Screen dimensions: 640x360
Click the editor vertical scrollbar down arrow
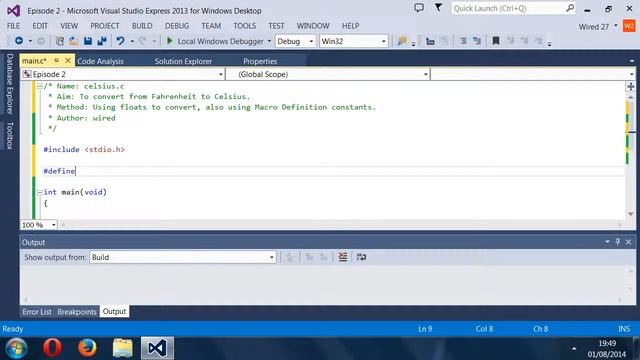tap(631, 214)
